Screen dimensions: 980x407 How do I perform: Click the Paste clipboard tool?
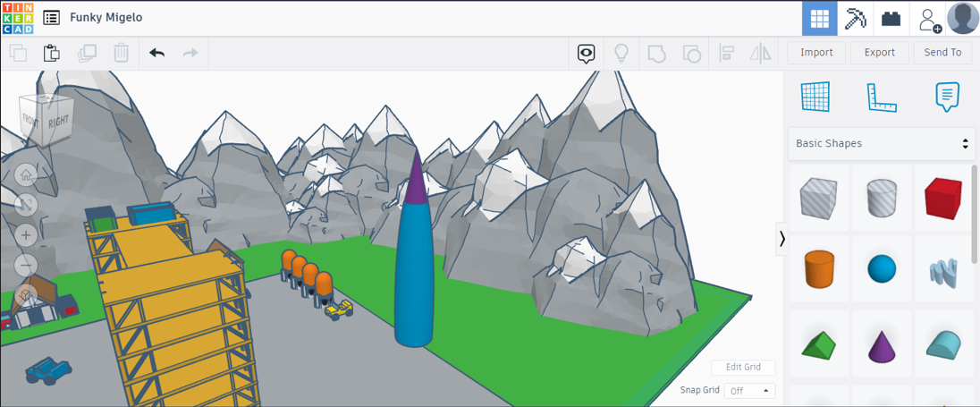point(52,53)
